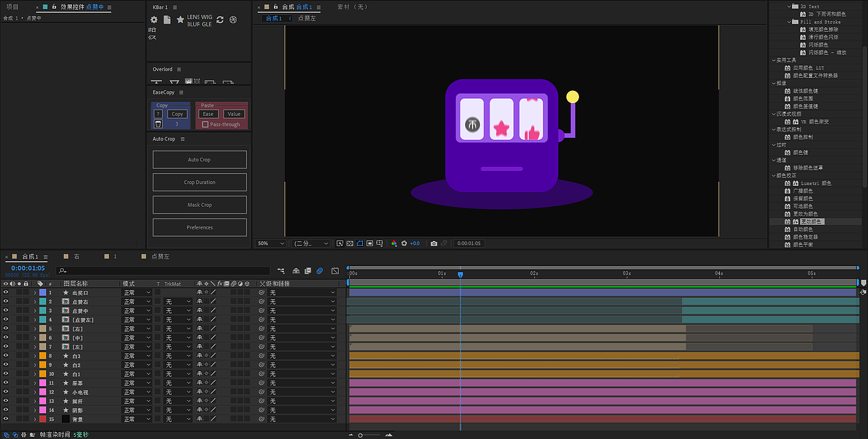The width and height of the screenshot is (868, 439).
Task: Click the label color swatch of layer 出奖口
Action: (x=42, y=292)
